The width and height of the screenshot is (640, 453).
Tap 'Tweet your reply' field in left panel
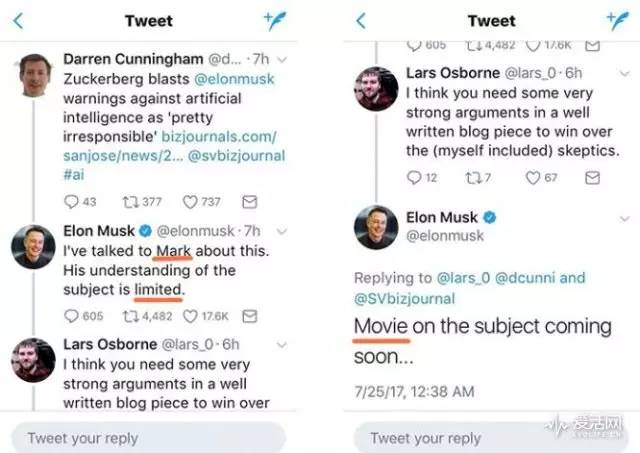(x=148, y=438)
